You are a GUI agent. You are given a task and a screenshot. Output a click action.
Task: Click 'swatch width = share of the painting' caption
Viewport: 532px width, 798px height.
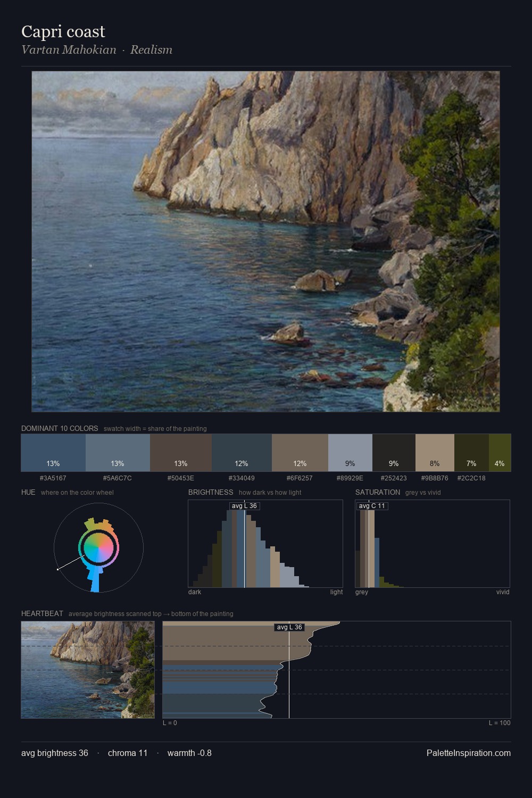(155, 429)
